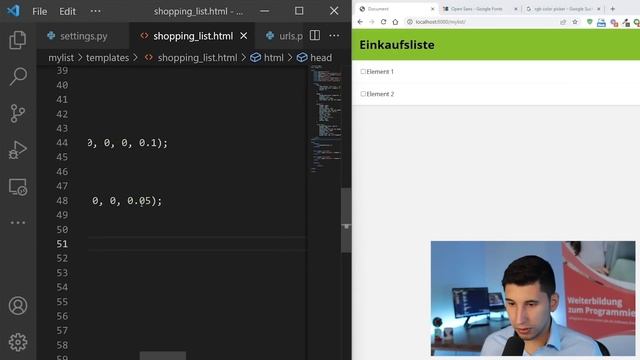Open Run and Debug view
Image resolution: width=640 pixels, height=360 pixels.
pyautogui.click(x=18, y=150)
